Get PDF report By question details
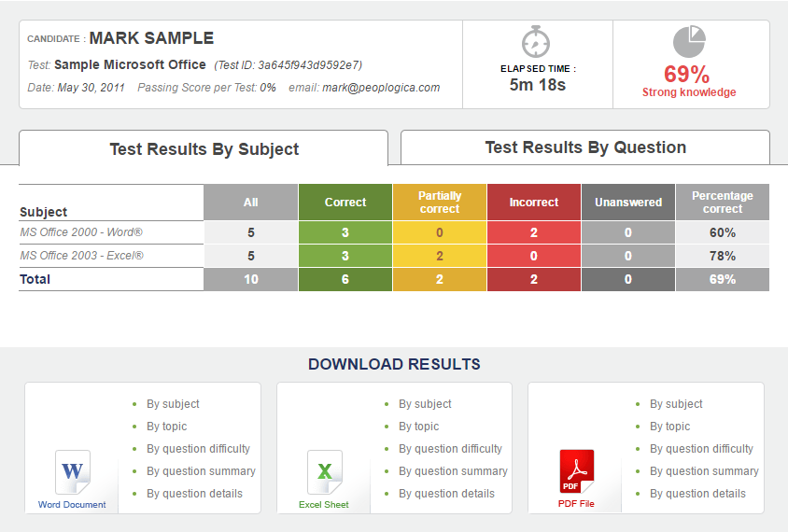 click(x=697, y=494)
